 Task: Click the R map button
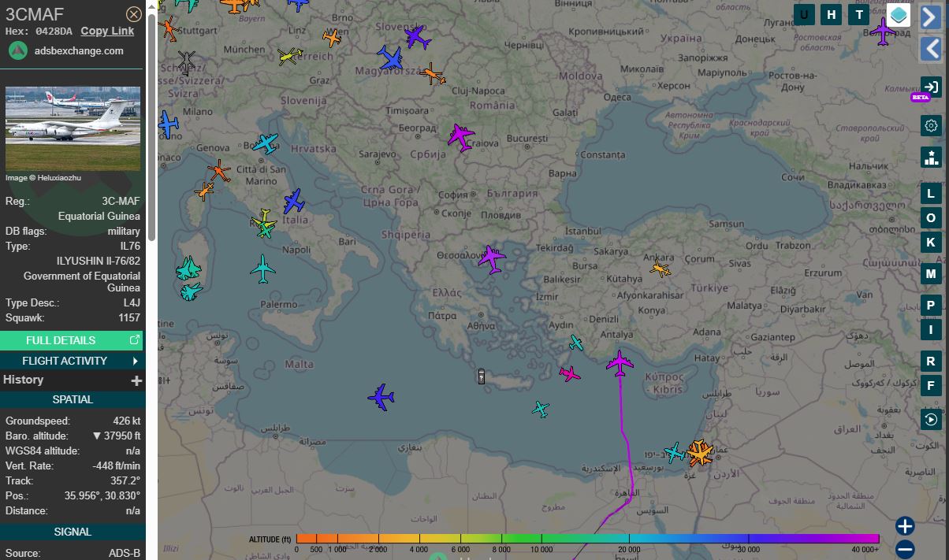coord(931,361)
